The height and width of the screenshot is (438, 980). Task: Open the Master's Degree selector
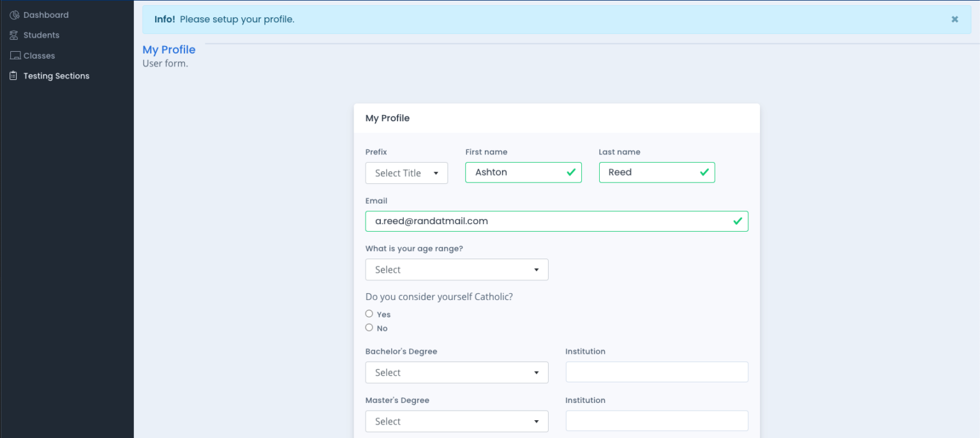click(456, 421)
